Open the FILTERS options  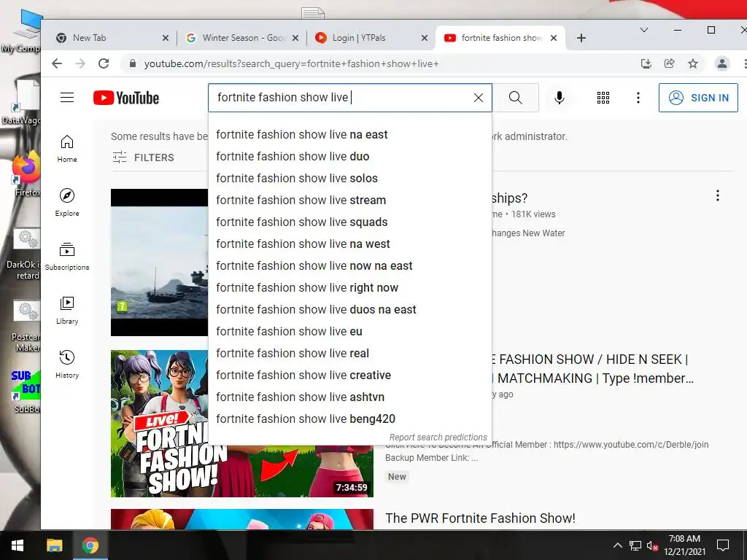coord(144,157)
